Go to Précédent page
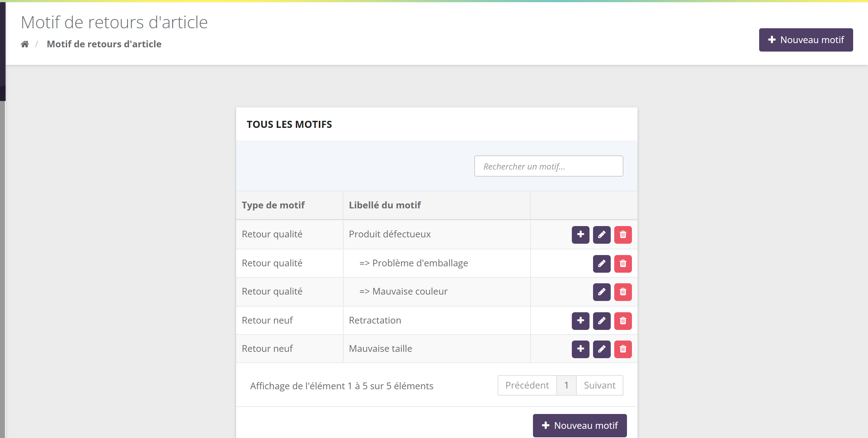The image size is (868, 438). (527, 385)
